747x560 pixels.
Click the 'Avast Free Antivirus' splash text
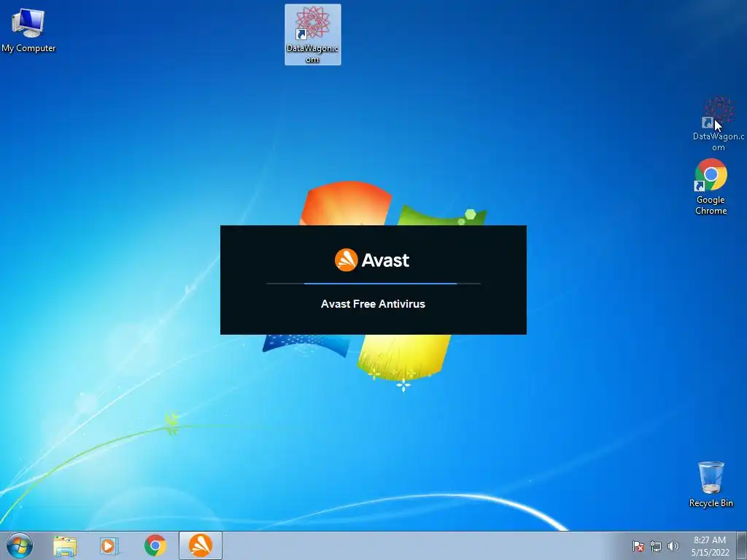(373, 304)
